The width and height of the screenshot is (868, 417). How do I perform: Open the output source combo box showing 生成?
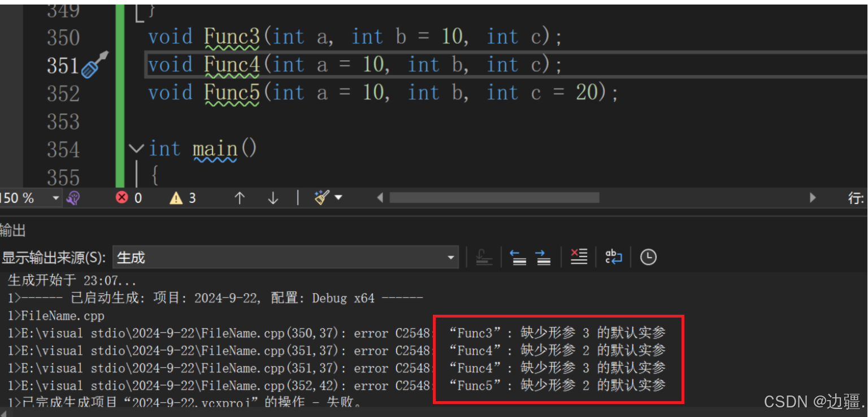click(x=285, y=258)
